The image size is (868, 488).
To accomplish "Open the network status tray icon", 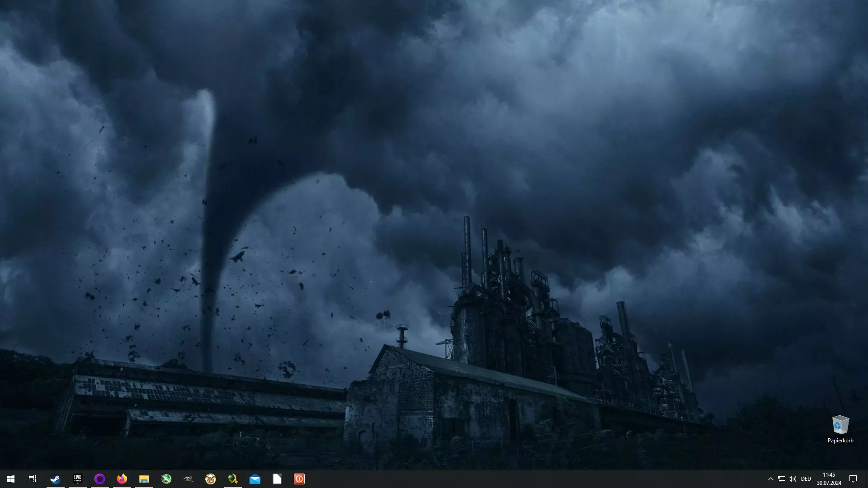I will click(781, 479).
